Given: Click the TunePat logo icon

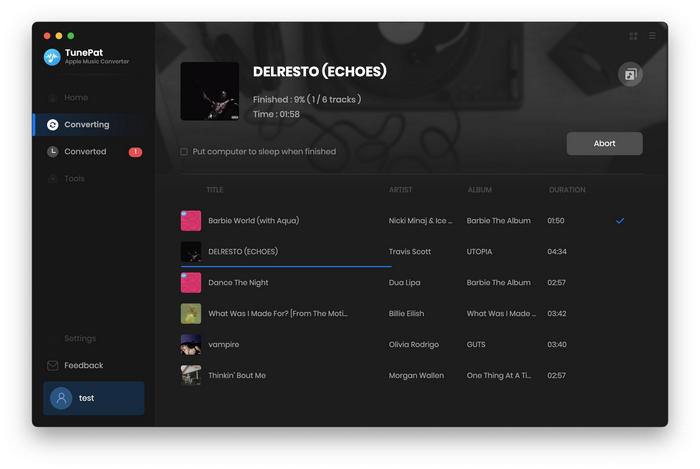Looking at the screenshot, I should click(52, 57).
